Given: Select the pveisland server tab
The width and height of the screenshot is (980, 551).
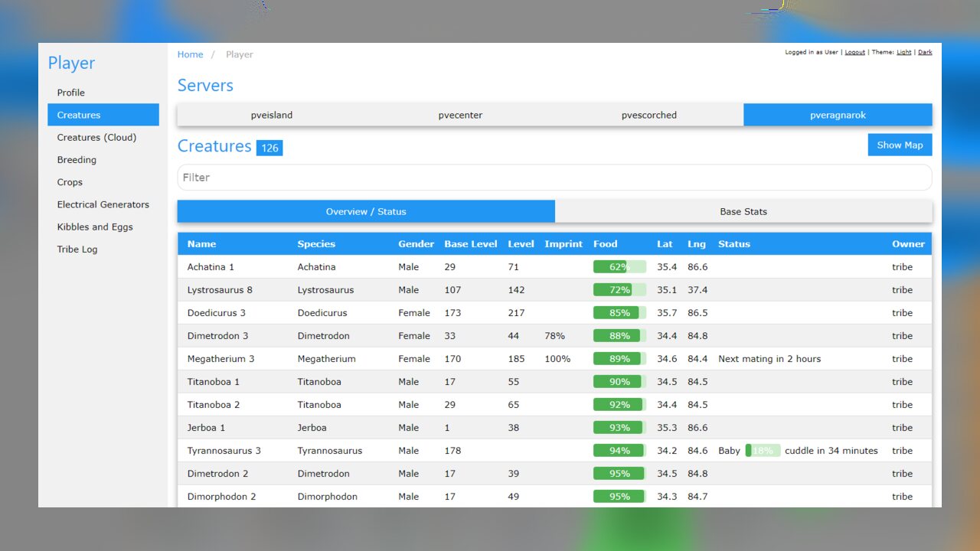Looking at the screenshot, I should point(272,116).
